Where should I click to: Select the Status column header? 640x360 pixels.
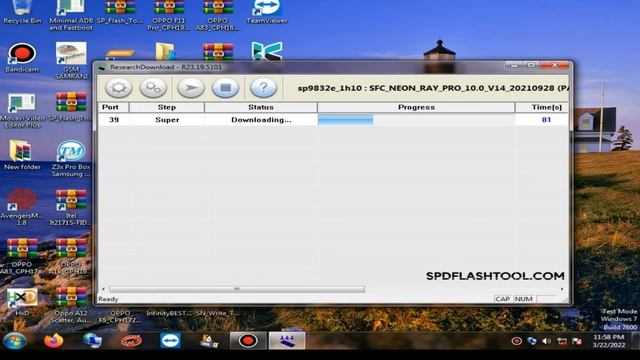[261, 107]
